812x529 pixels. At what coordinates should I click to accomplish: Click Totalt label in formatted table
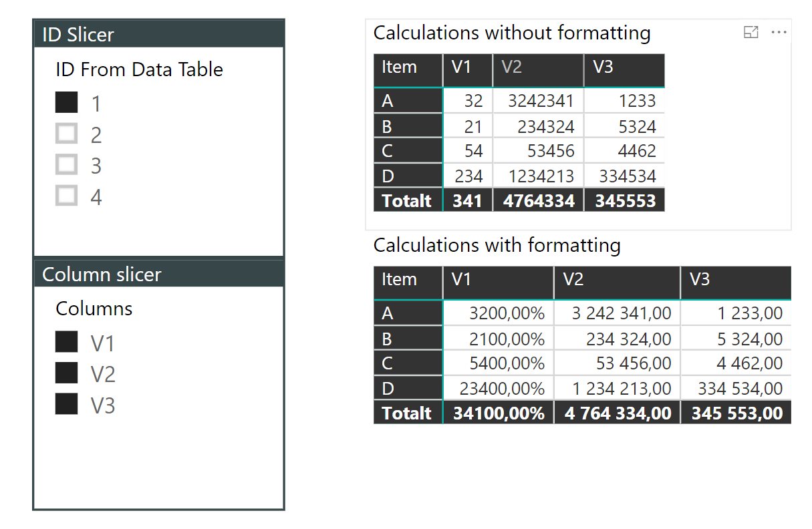(407, 413)
